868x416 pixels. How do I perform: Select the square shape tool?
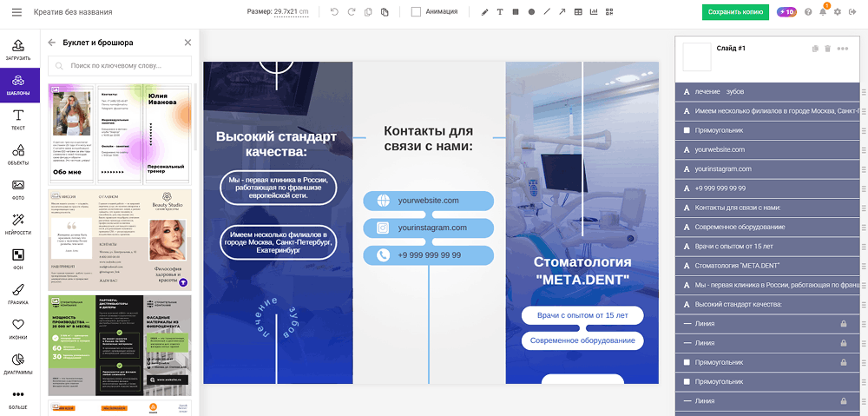[516, 11]
